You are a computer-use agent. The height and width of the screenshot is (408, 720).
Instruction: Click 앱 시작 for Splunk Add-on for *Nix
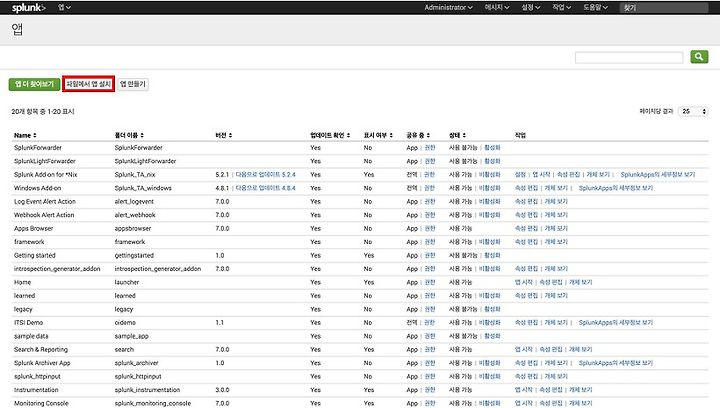point(541,175)
